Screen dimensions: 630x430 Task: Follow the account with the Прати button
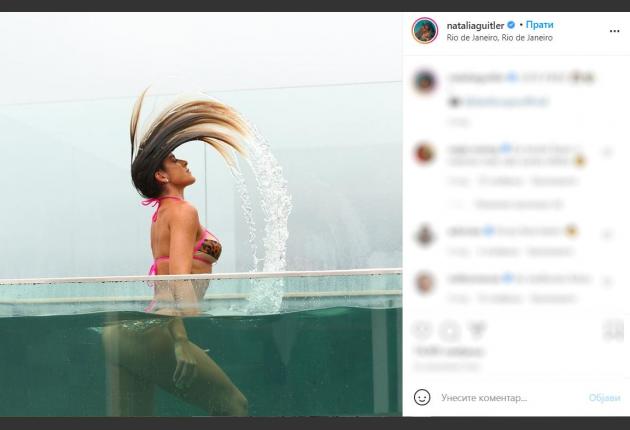coord(539,25)
